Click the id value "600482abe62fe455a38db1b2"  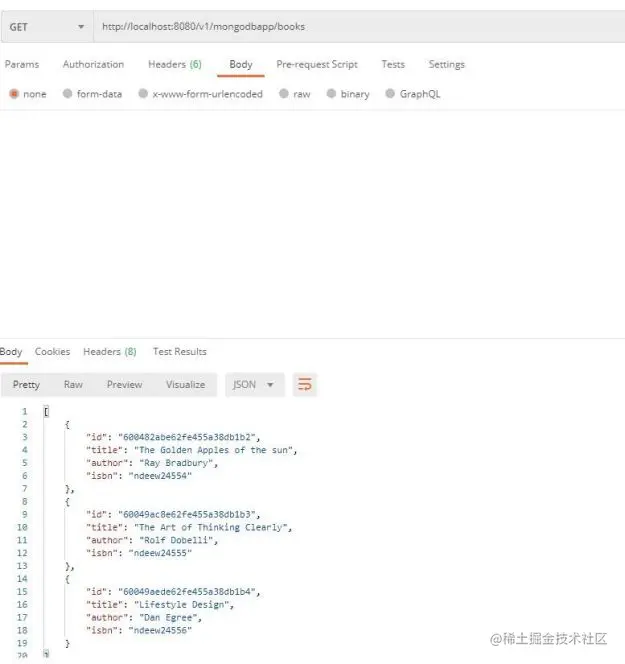(187, 437)
